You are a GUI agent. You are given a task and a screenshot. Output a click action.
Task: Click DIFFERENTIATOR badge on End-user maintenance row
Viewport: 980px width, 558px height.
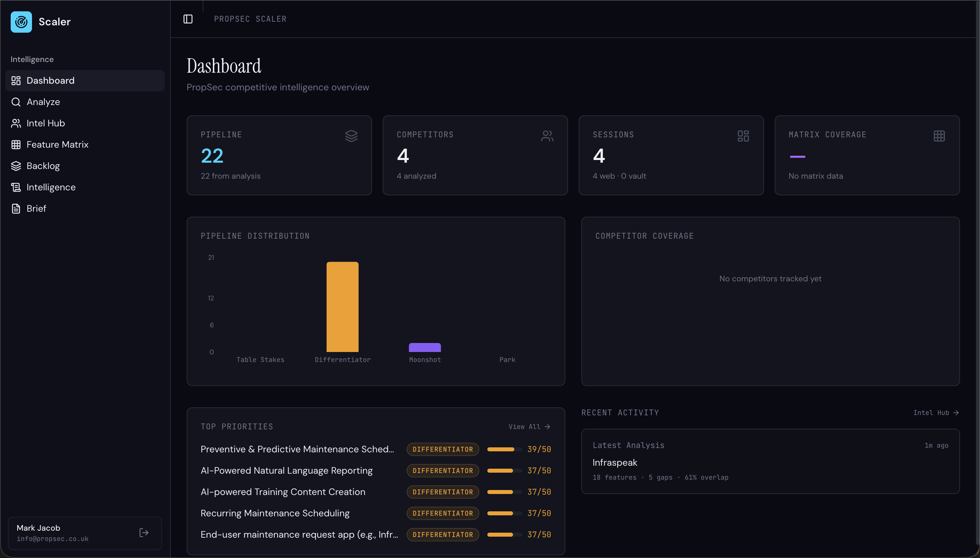pyautogui.click(x=442, y=535)
